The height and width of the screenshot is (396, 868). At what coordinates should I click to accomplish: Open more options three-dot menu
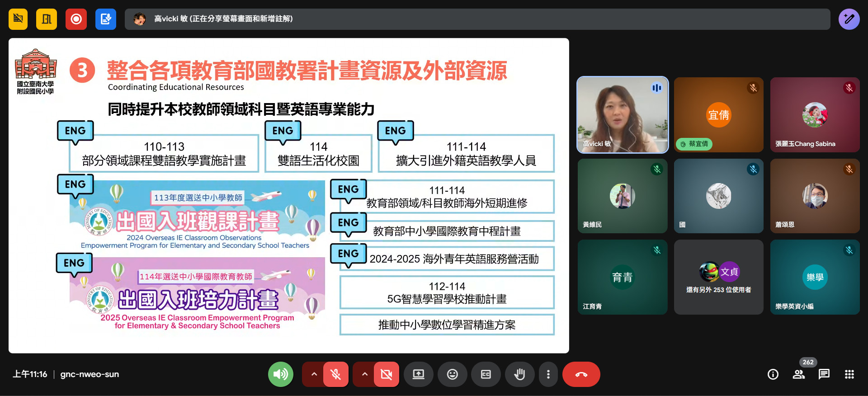pyautogui.click(x=548, y=374)
